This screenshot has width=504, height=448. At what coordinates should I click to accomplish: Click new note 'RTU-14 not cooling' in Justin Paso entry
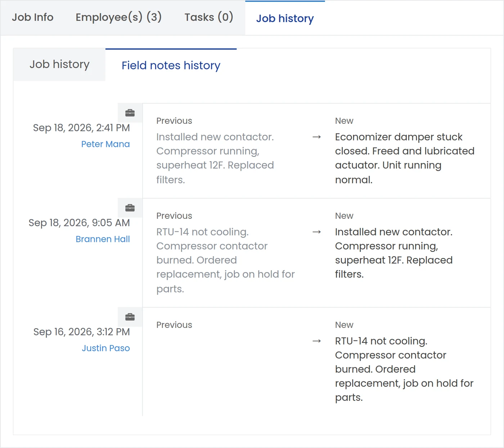(404, 369)
